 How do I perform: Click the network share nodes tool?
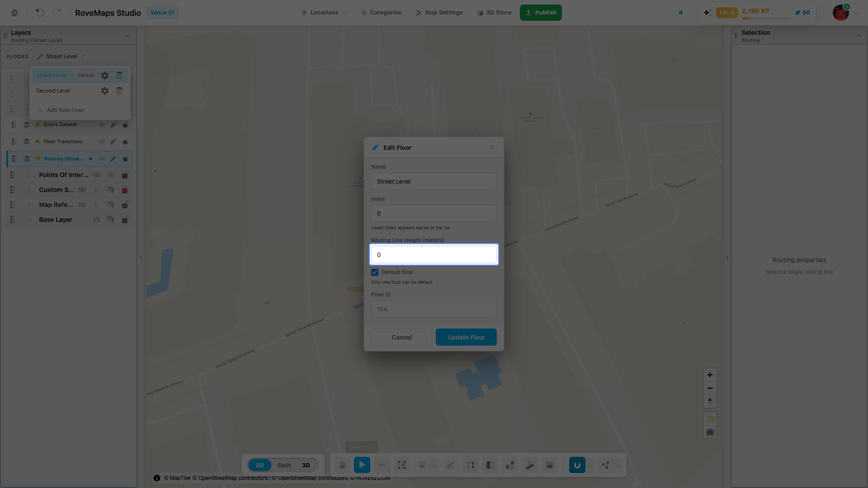(x=606, y=465)
